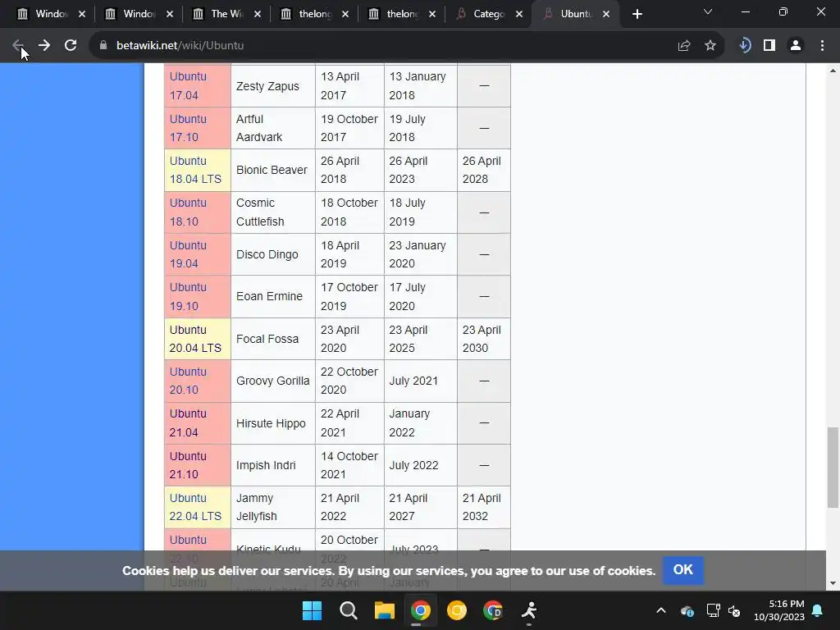
Task: Open the Ubuntu 18.04 LTS link
Action: click(195, 170)
